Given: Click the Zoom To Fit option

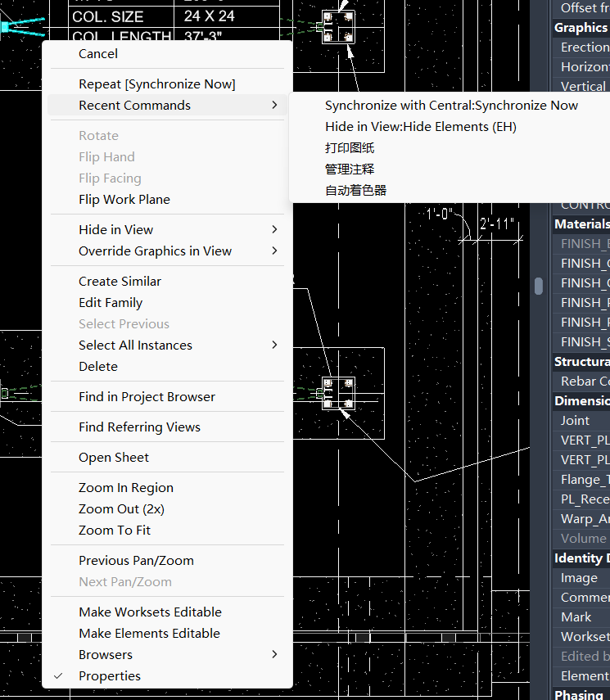Looking at the screenshot, I should (x=115, y=531).
